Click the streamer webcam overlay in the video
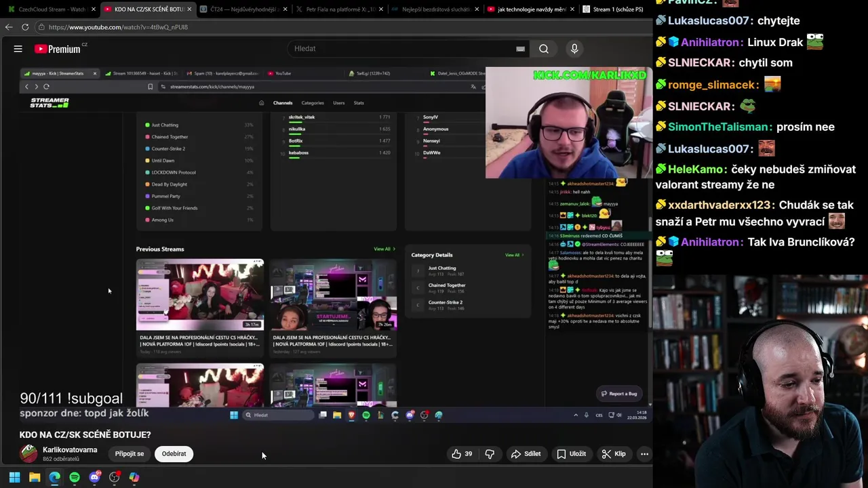This screenshot has height=488, width=868. click(568, 123)
